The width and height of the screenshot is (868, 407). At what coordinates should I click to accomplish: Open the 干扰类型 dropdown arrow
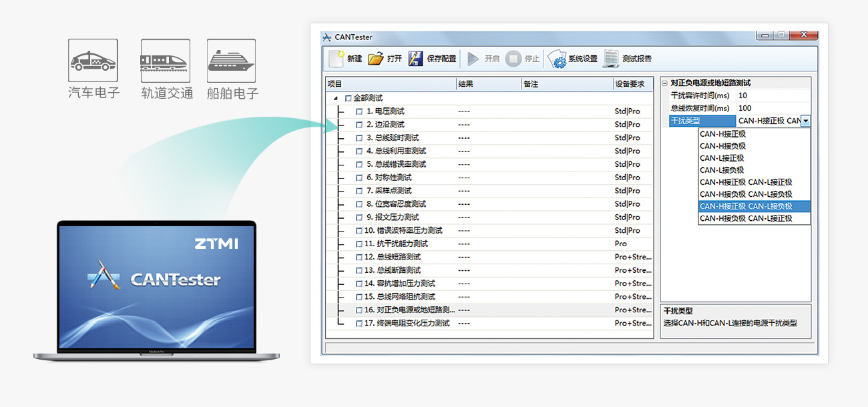click(x=806, y=121)
